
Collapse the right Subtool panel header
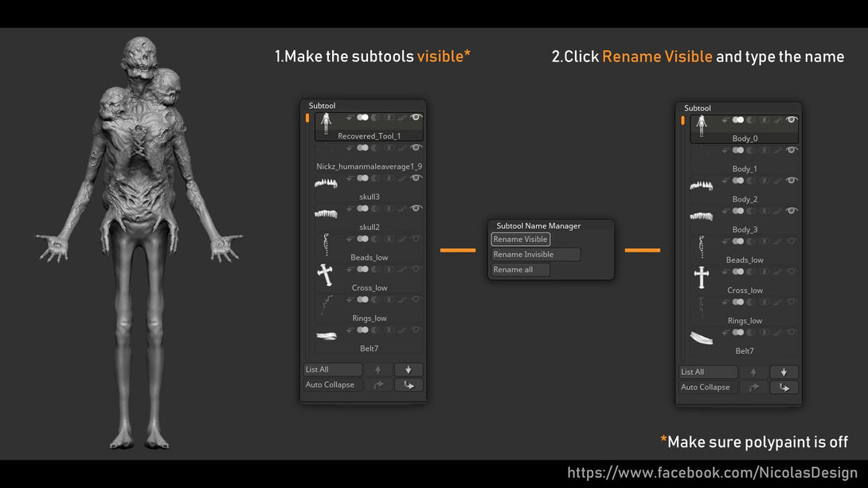click(x=698, y=108)
